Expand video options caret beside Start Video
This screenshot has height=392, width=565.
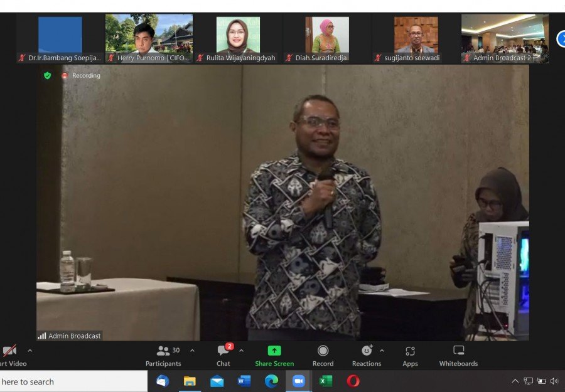(x=30, y=351)
